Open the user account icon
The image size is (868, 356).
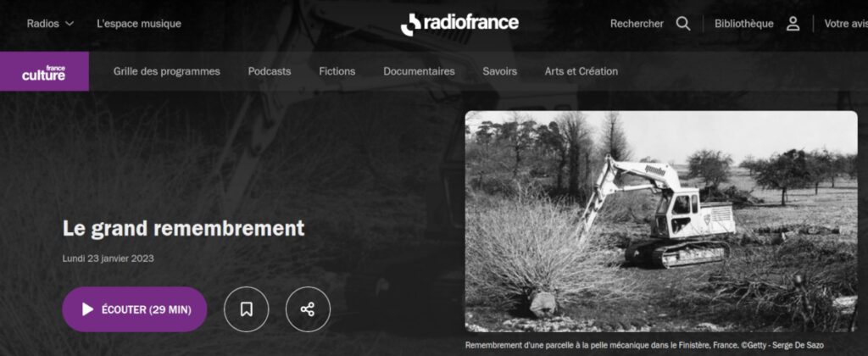coord(793,24)
